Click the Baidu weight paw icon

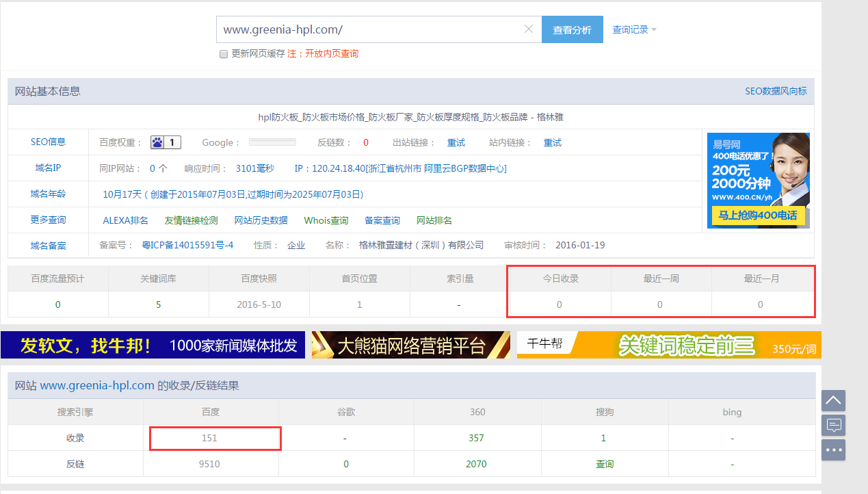click(x=158, y=143)
